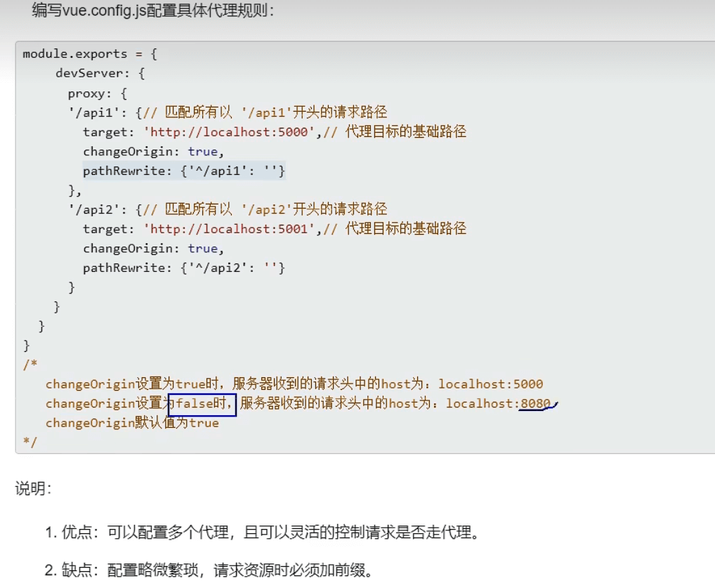Image resolution: width=715 pixels, height=588 pixels.
Task: Click the pathRewrite '/api2' entry
Action: [x=184, y=267]
